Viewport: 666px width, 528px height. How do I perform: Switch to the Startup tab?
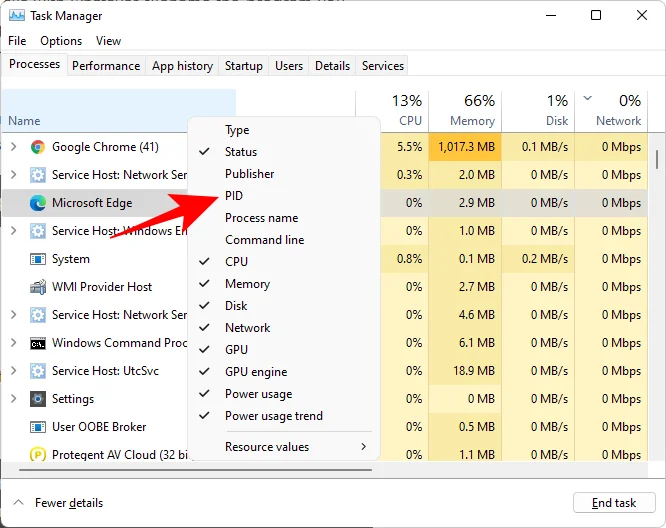(x=244, y=66)
